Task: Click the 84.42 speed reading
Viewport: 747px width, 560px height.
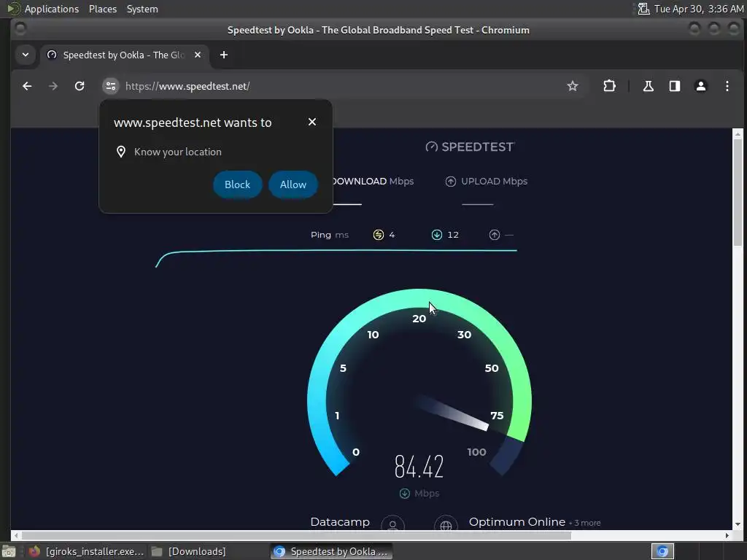Action: 419,466
